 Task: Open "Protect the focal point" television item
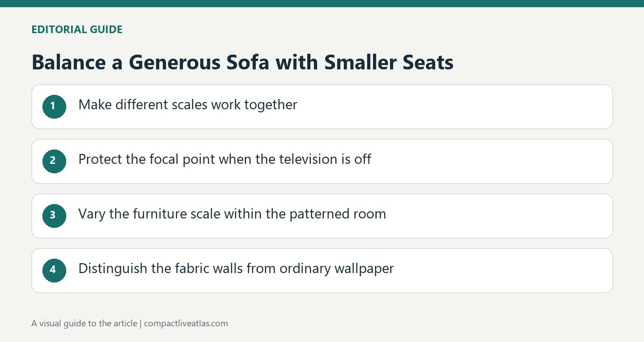point(322,161)
